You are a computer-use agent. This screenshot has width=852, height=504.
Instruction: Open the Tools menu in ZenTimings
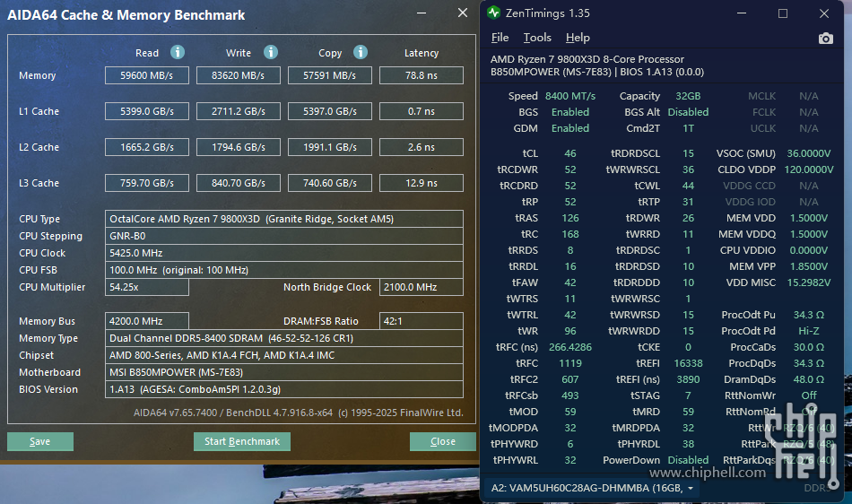pyautogui.click(x=537, y=38)
